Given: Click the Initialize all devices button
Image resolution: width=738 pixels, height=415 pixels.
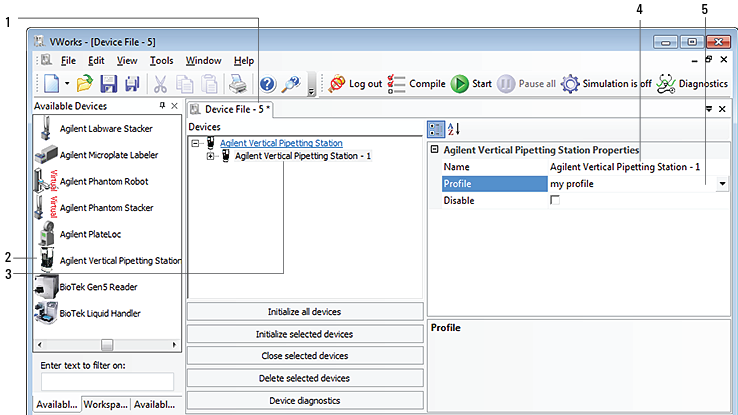Looking at the screenshot, I should 304,312.
